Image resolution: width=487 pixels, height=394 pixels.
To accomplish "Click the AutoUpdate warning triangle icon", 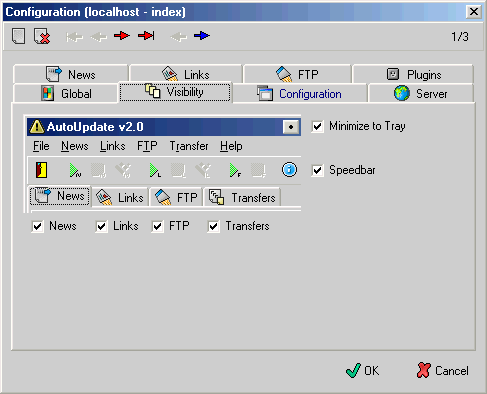I will tap(36, 127).
